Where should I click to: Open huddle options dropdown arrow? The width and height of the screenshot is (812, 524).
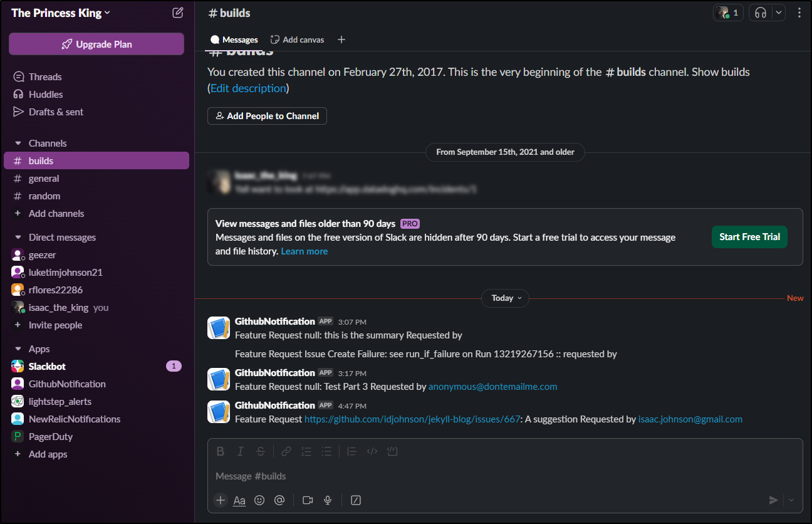779,13
